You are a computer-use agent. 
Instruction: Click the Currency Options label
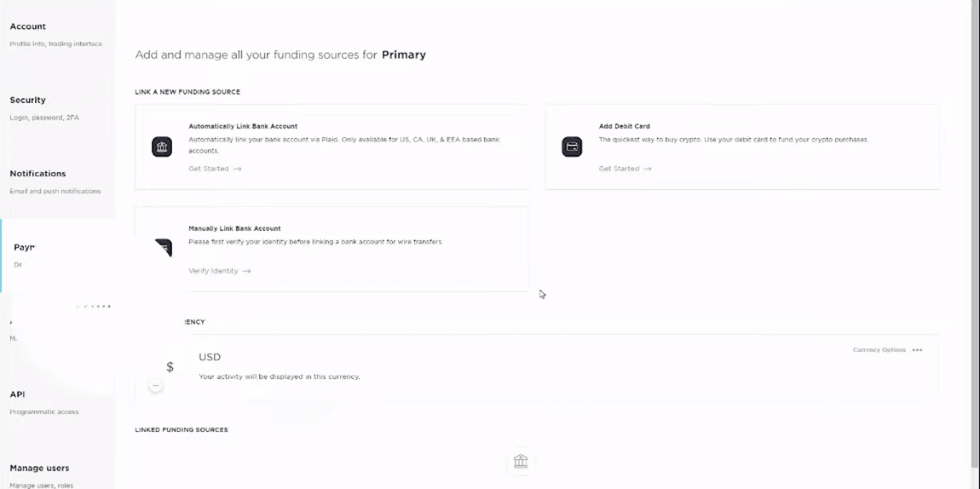(x=879, y=350)
